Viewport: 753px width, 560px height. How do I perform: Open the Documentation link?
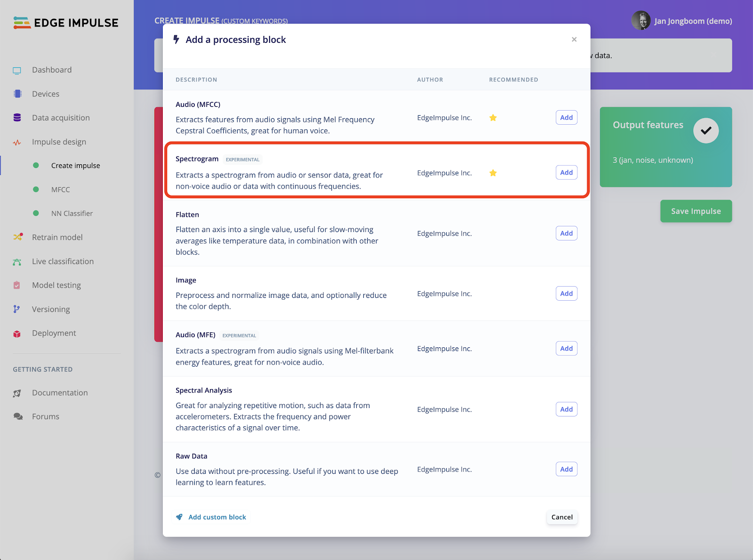(60, 392)
